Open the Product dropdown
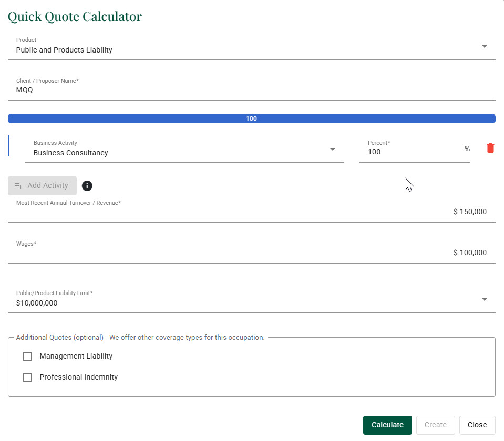Image resolution: width=504 pixels, height=441 pixels. coord(484,46)
